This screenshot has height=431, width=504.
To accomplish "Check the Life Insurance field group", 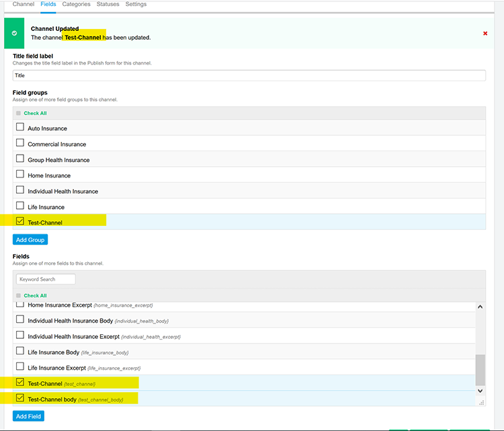I will [20, 205].
